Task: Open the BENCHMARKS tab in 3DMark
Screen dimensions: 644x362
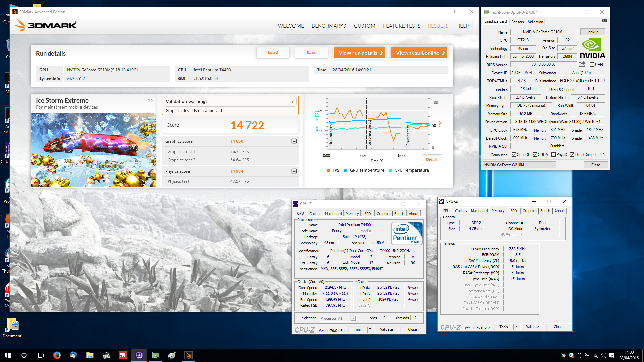Action: 329,26
